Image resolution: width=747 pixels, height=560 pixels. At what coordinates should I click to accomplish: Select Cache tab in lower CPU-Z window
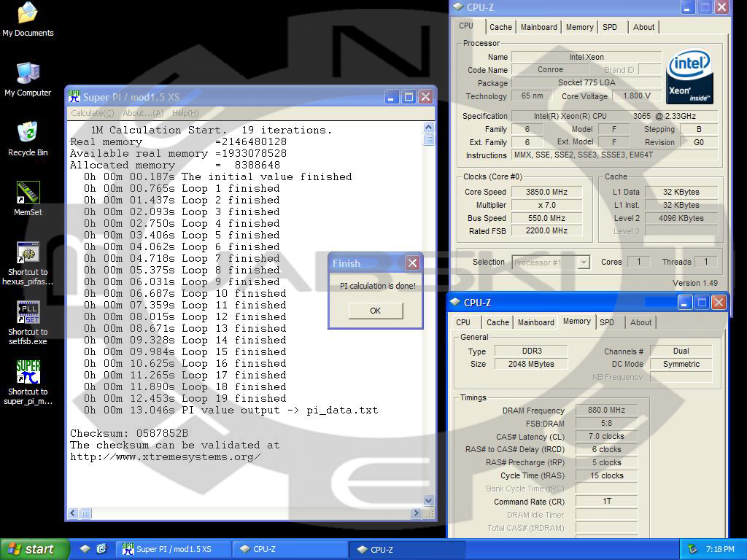tap(498, 322)
